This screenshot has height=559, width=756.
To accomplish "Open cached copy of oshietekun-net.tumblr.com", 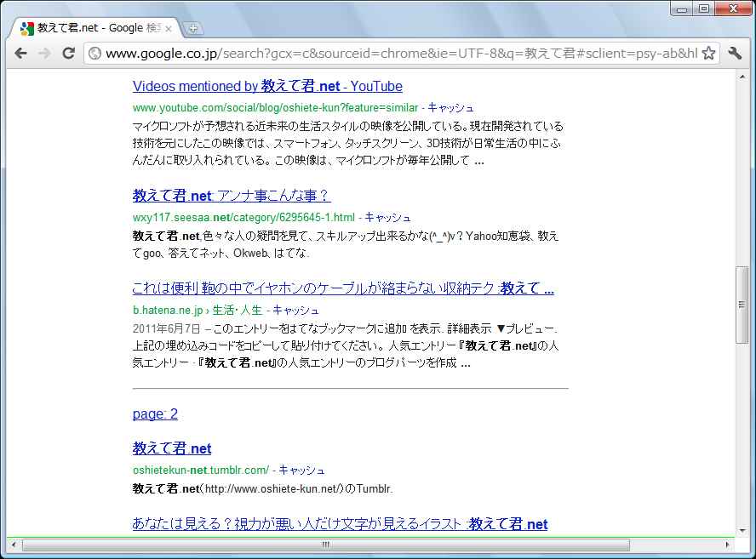I will 301,470.
